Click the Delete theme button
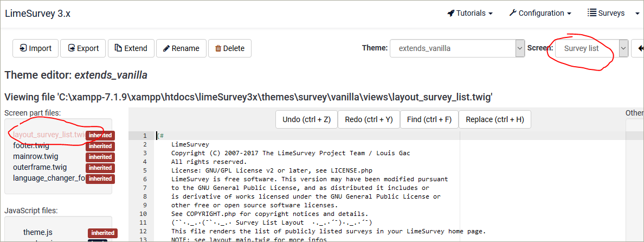Image resolution: width=644 pixels, height=242 pixels. 229,48
